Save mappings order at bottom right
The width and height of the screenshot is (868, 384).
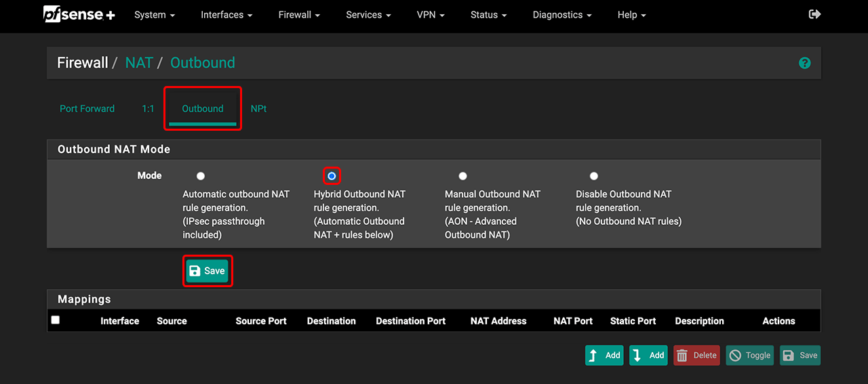(x=800, y=356)
